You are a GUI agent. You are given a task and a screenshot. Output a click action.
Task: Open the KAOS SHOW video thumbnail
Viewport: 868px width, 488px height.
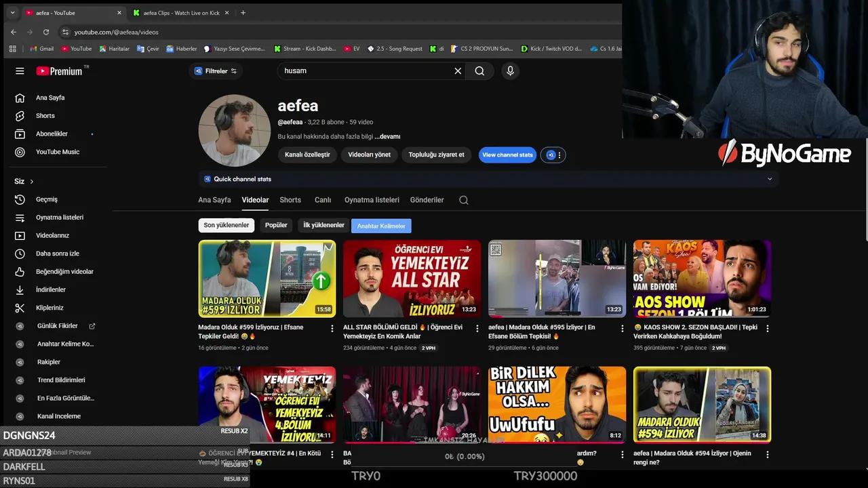702,279
